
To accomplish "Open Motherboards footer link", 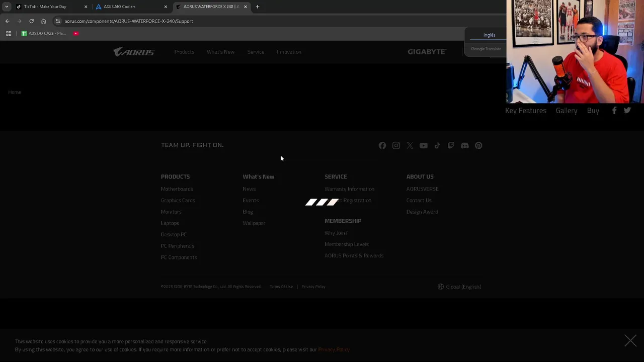I will click(x=177, y=189).
